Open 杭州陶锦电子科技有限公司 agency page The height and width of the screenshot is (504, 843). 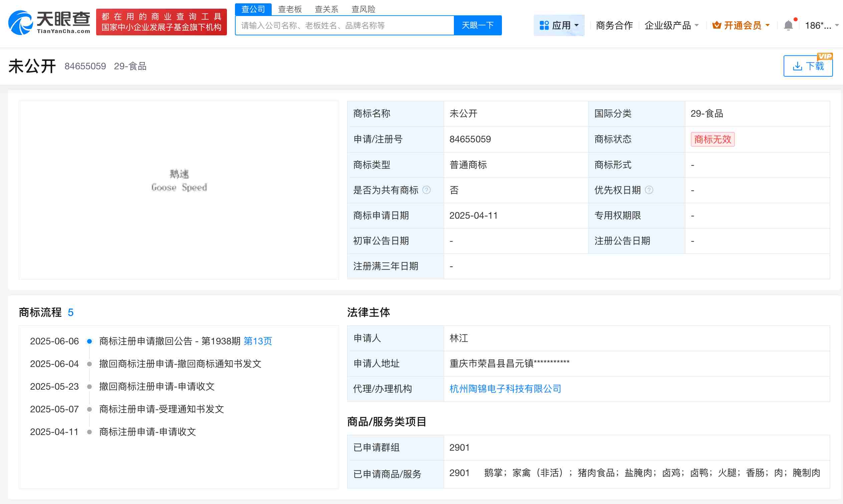[x=506, y=389]
